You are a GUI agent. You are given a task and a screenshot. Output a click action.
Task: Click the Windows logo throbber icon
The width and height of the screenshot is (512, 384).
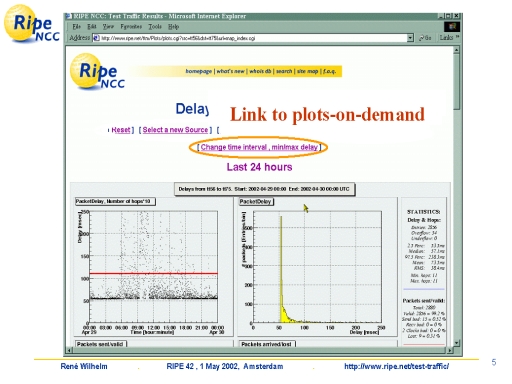(x=452, y=26)
